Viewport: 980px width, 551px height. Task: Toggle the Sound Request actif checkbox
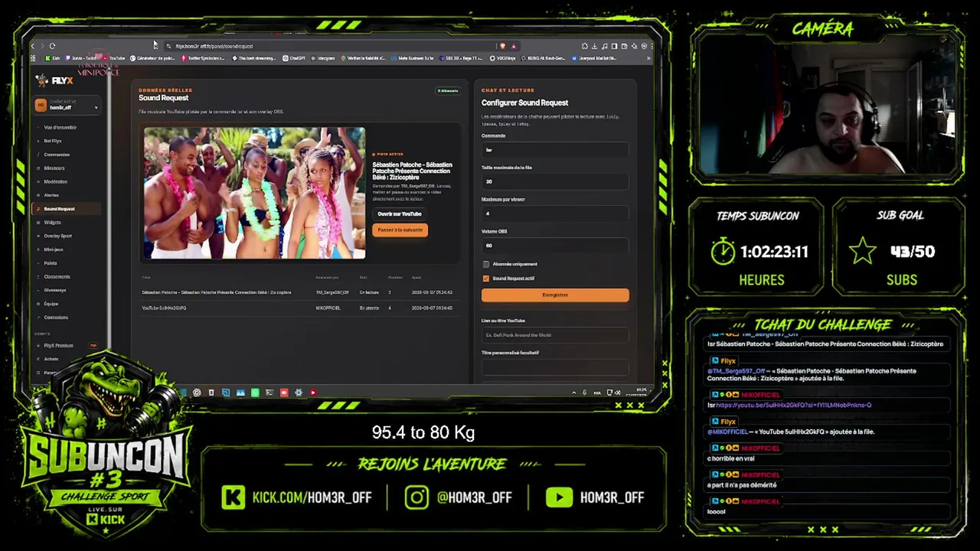pos(485,279)
